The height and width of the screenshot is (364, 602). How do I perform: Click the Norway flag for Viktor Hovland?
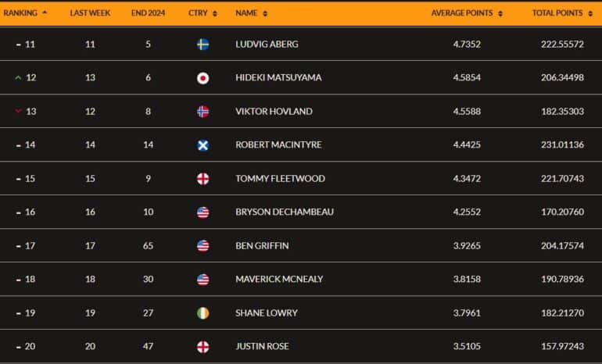click(x=202, y=112)
